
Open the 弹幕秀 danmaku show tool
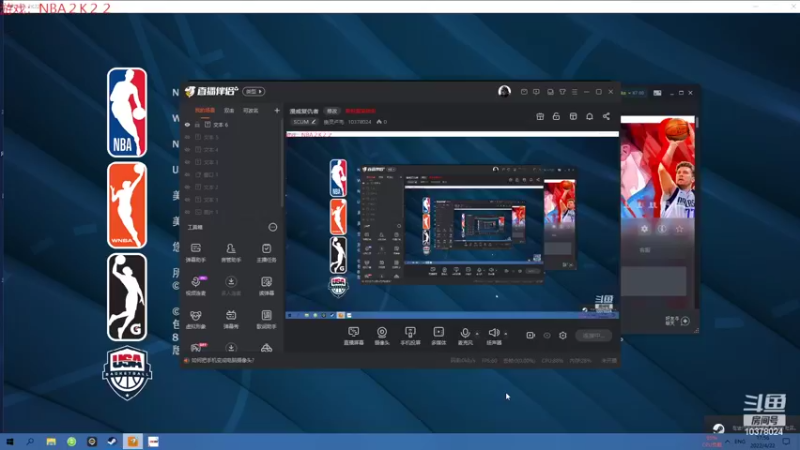point(231,319)
